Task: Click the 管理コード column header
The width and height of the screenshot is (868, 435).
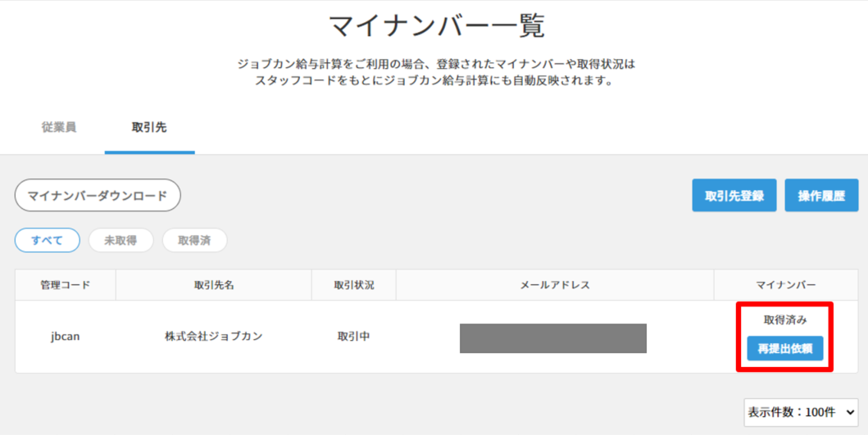Action: tap(66, 285)
